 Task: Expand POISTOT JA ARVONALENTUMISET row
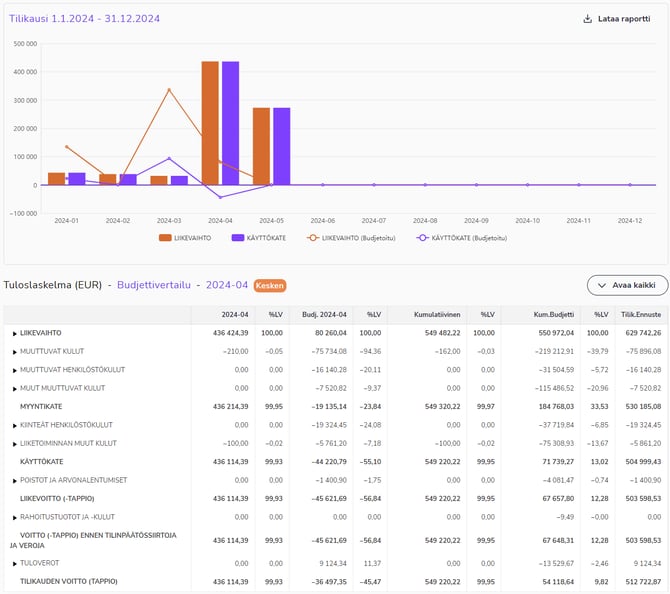pos(14,480)
